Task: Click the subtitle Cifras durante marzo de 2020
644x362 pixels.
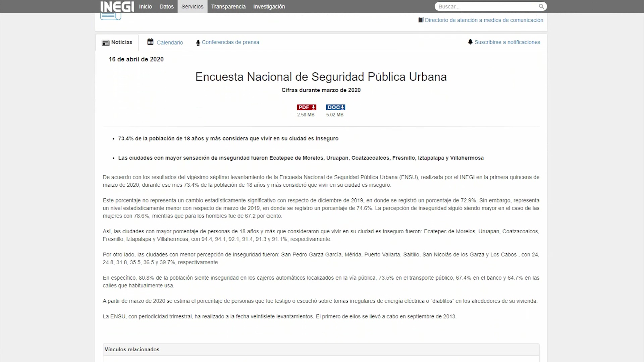Action: coord(321,90)
